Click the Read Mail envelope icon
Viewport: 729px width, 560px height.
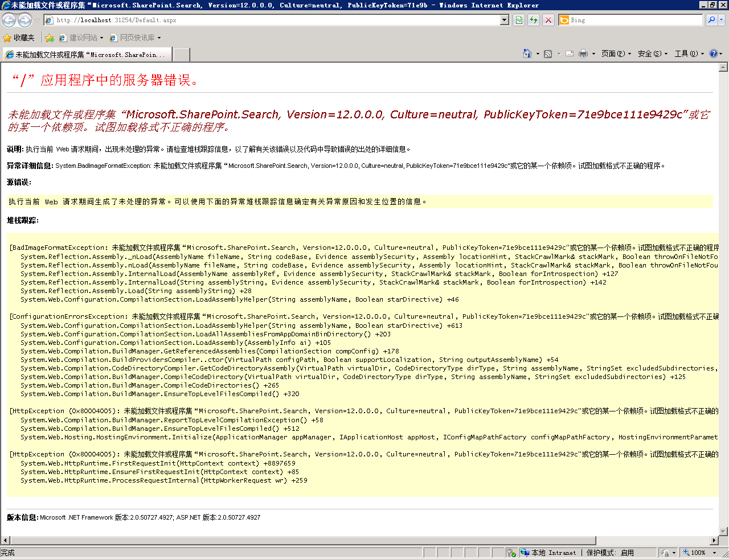tap(570, 53)
